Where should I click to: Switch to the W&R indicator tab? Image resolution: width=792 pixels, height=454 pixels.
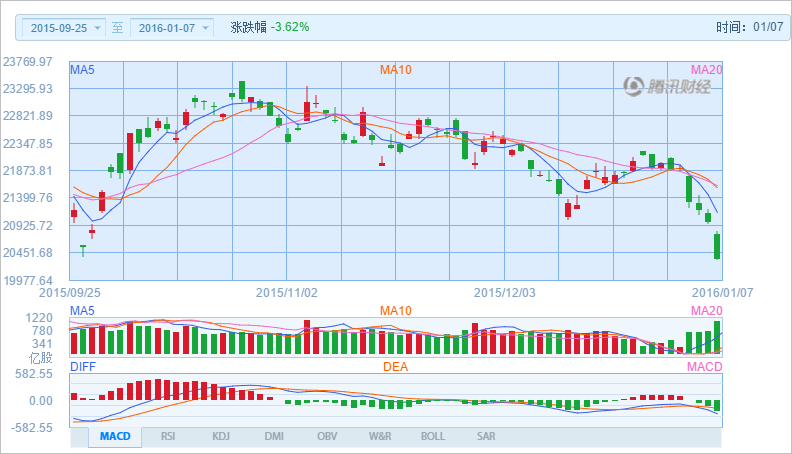380,436
